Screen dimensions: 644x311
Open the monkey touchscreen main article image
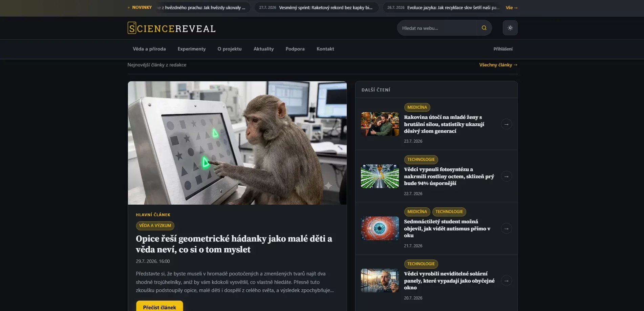click(x=237, y=143)
